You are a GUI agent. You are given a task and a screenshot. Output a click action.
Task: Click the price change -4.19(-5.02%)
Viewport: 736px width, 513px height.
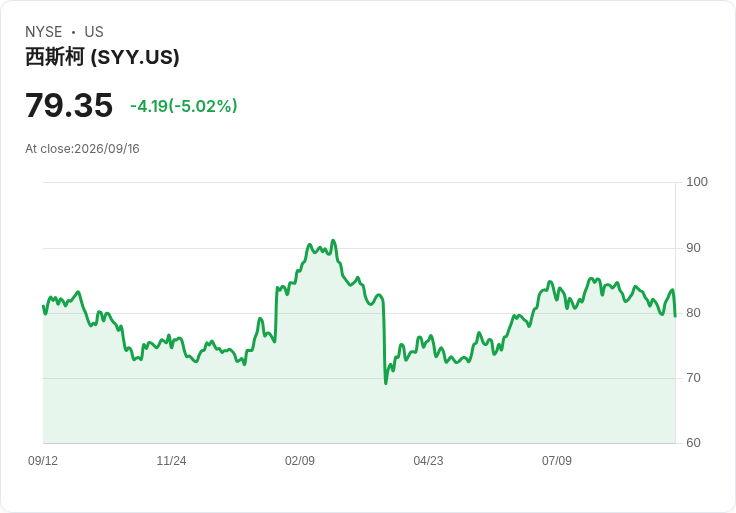(x=184, y=106)
